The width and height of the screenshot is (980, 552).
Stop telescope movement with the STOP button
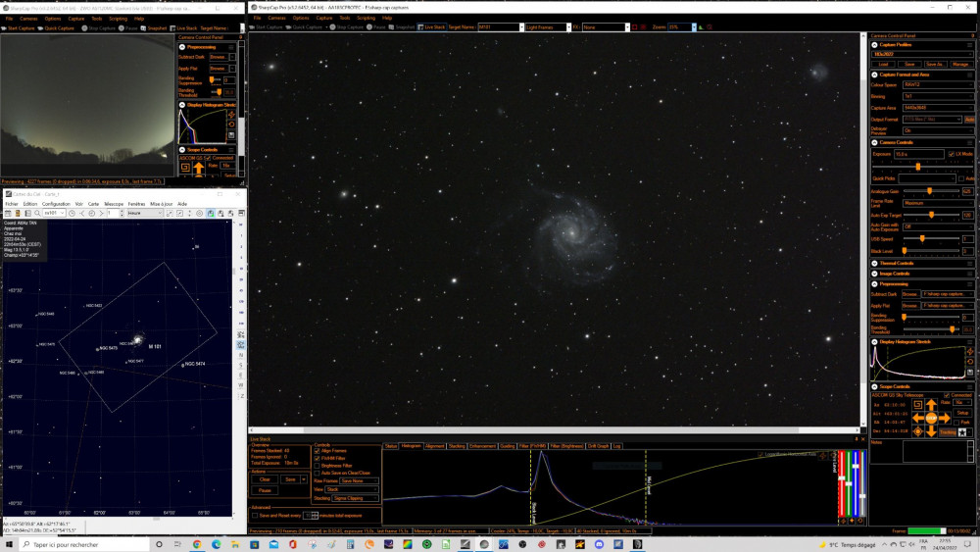pyautogui.click(x=931, y=418)
